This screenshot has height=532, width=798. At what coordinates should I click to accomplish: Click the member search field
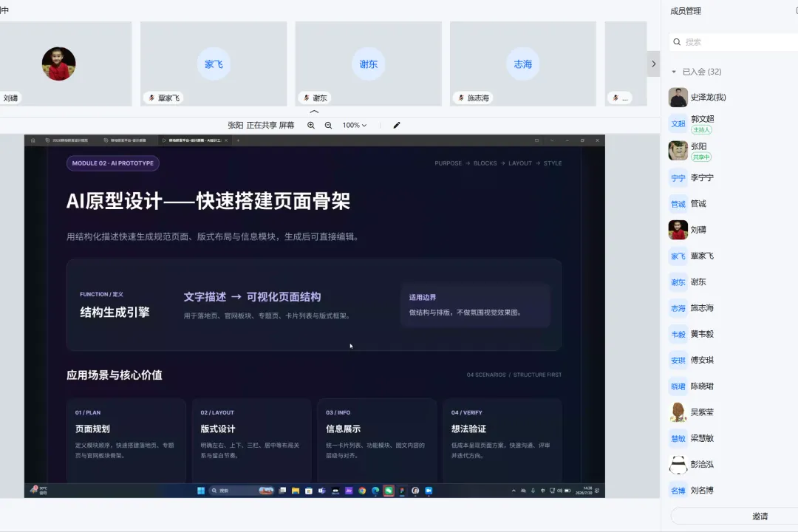[x=733, y=42]
